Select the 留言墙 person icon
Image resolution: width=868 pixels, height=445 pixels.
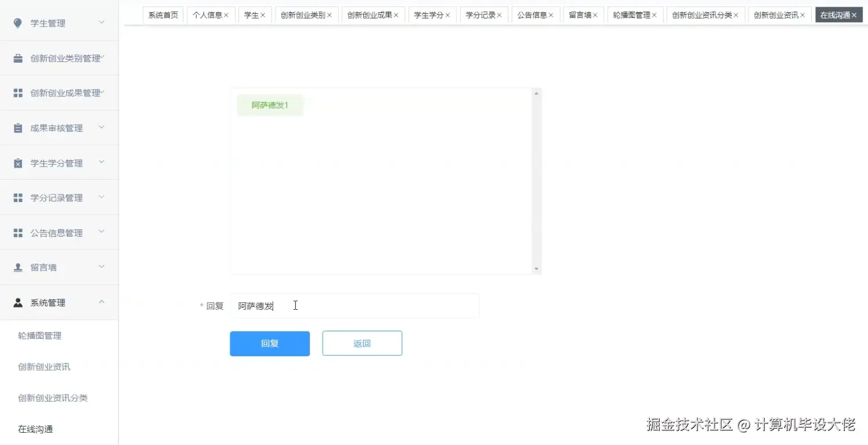coord(17,266)
